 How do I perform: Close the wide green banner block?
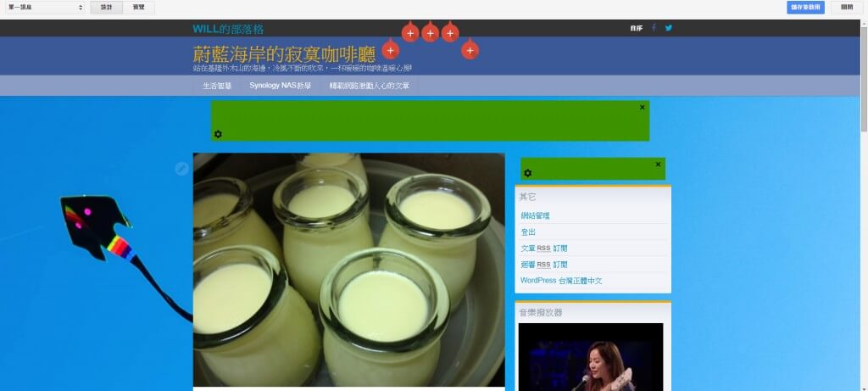(642, 108)
